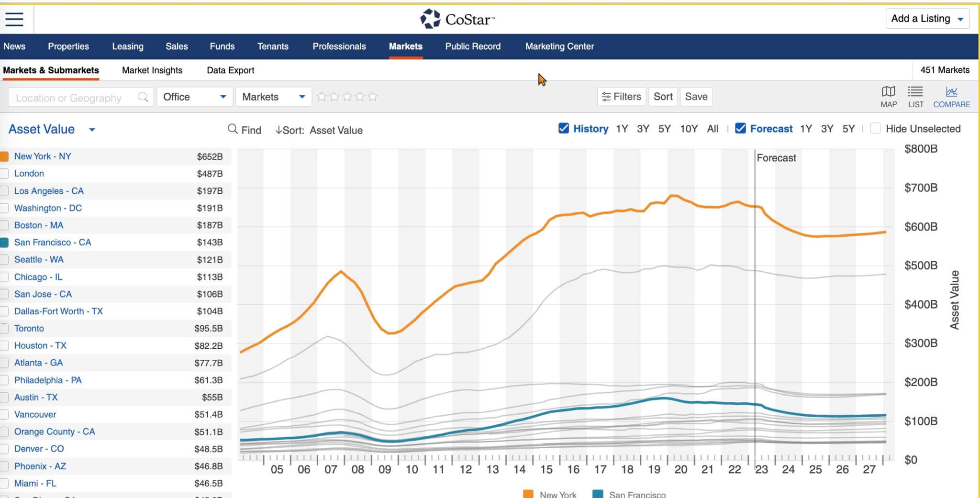Click the Find magnifier icon
Screen dimensions: 980x498
[x=233, y=129]
